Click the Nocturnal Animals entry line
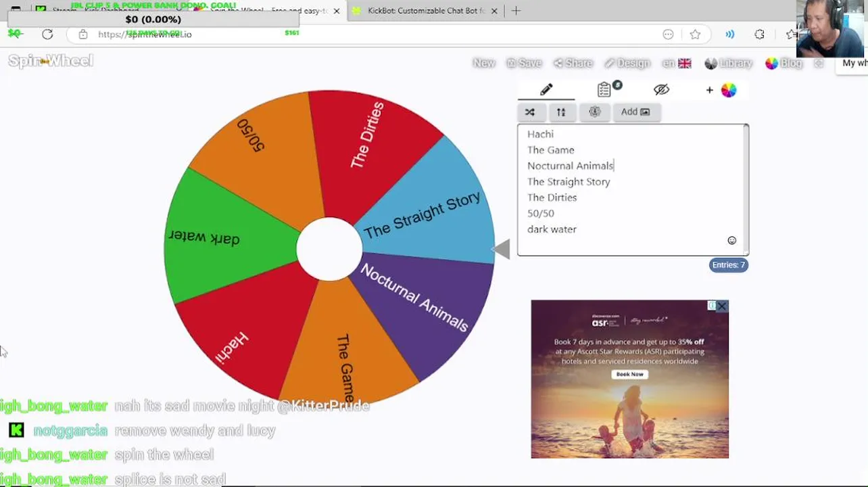Screen dimensions: 868x487 pyautogui.click(x=571, y=166)
